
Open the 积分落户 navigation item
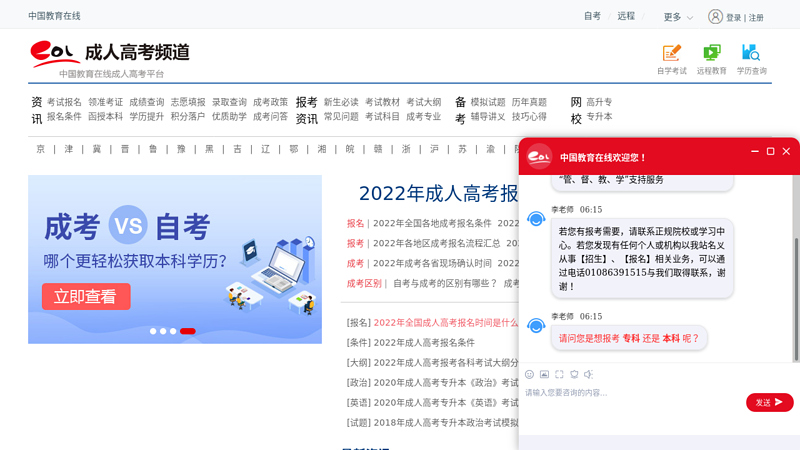click(x=188, y=116)
